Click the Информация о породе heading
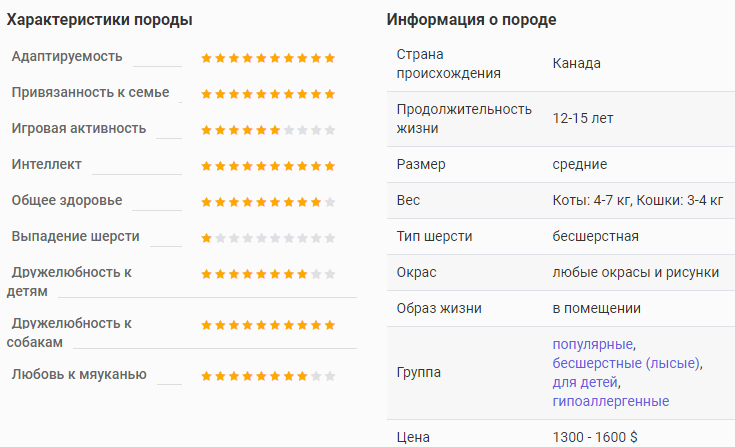Viewport: 735px width, 447px height. click(471, 20)
